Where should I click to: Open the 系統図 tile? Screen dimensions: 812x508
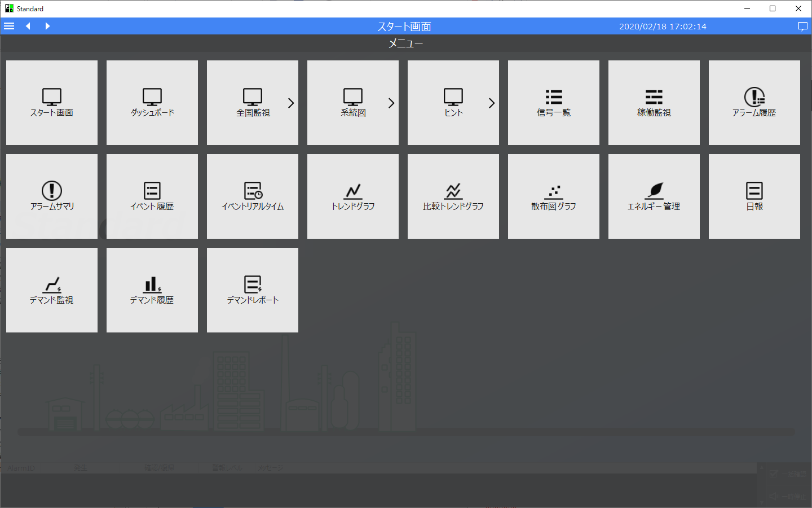click(353, 103)
